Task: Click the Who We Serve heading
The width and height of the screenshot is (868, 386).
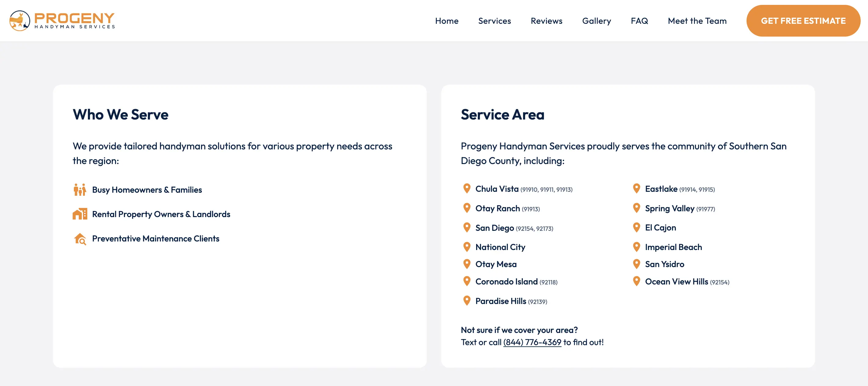Action: point(120,115)
